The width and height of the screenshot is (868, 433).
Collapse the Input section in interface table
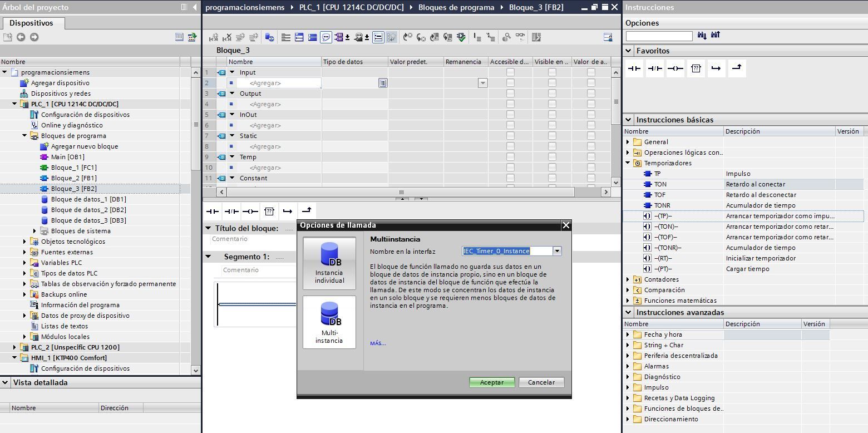tap(233, 72)
